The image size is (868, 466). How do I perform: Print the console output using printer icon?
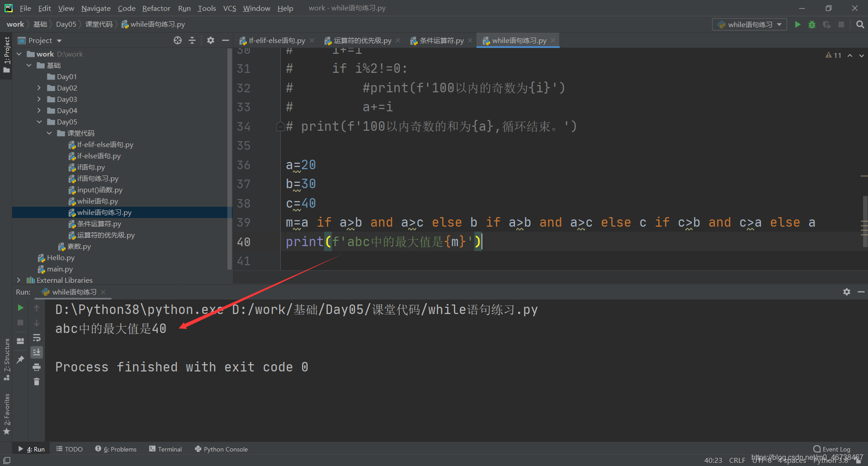pos(37,367)
